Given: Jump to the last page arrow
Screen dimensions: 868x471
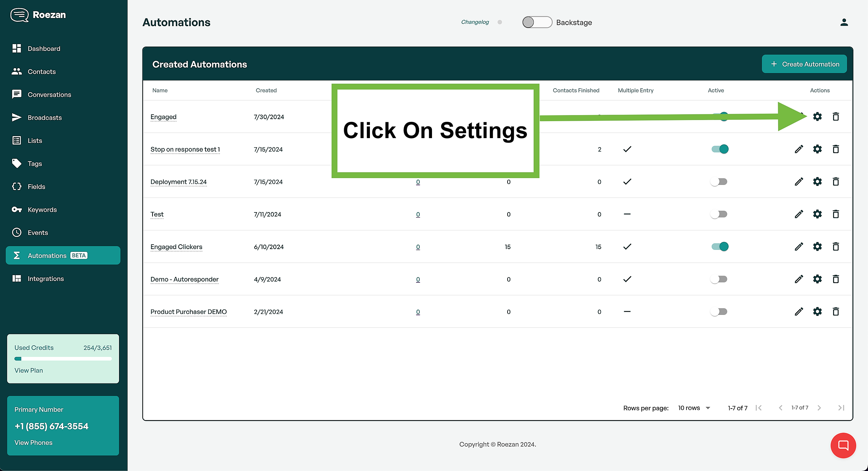Looking at the screenshot, I should [x=841, y=408].
